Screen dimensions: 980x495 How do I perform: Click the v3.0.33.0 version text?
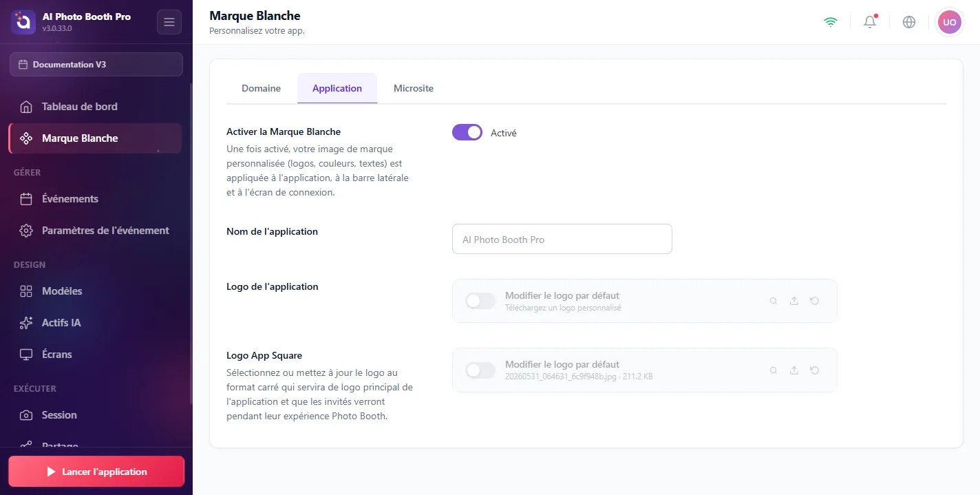(x=58, y=28)
